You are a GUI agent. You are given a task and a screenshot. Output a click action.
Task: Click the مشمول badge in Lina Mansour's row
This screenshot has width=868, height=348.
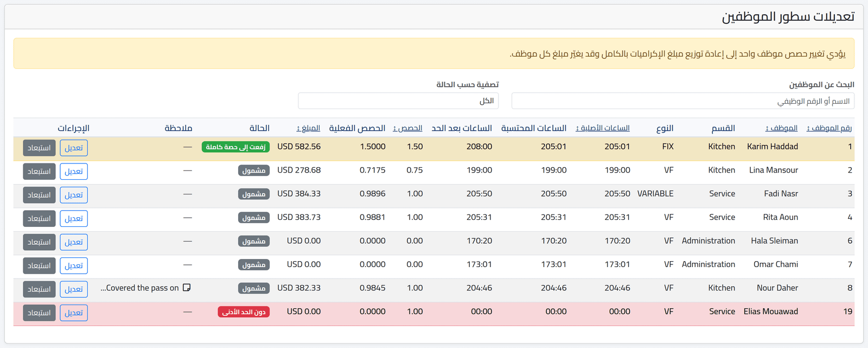(x=254, y=170)
